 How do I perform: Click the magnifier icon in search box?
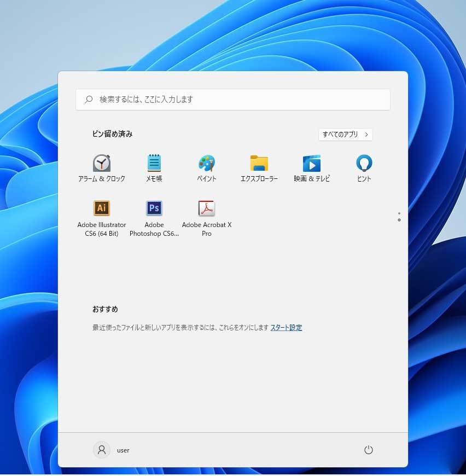[x=89, y=99]
